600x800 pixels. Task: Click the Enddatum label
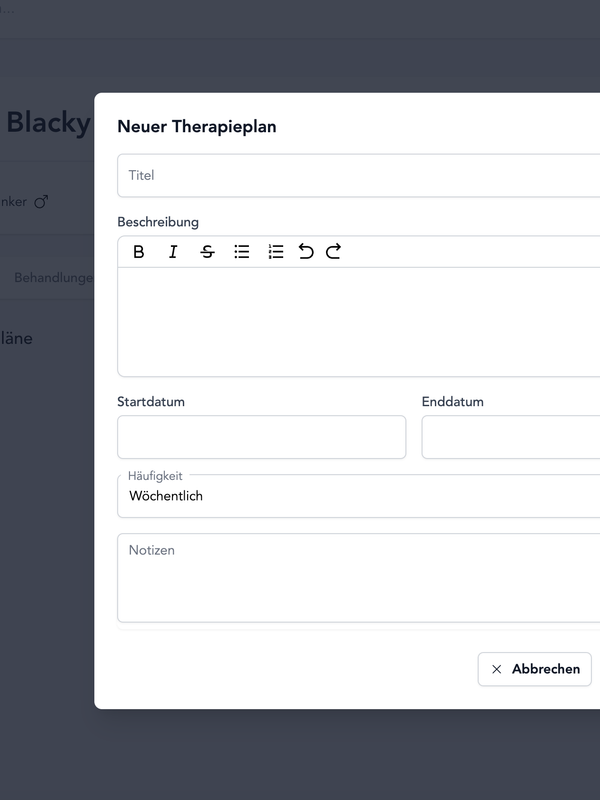453,402
